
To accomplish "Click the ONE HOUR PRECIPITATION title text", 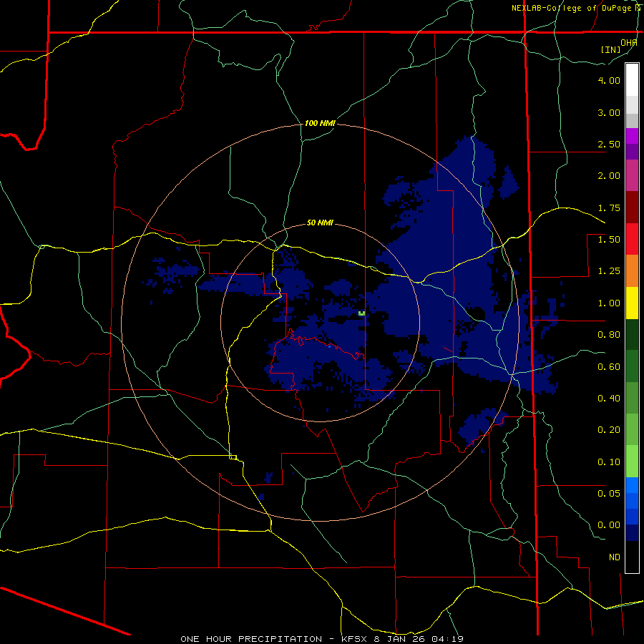I will click(251, 639).
